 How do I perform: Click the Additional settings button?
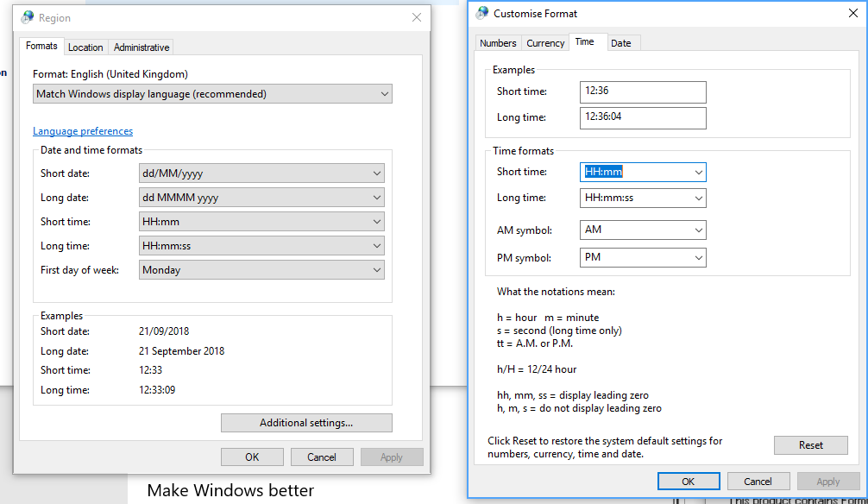(x=306, y=423)
